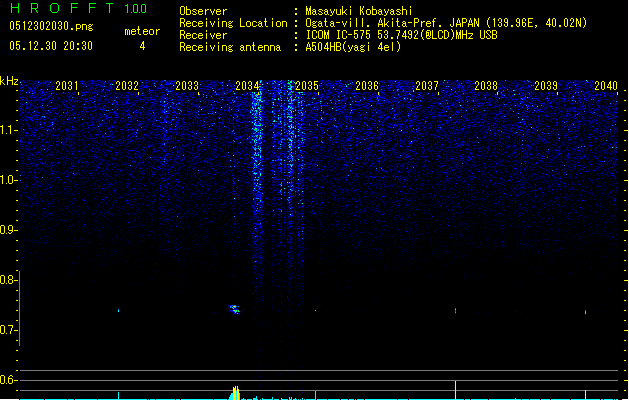
Task: Click the meteor count value 4
Action: pyautogui.click(x=142, y=46)
